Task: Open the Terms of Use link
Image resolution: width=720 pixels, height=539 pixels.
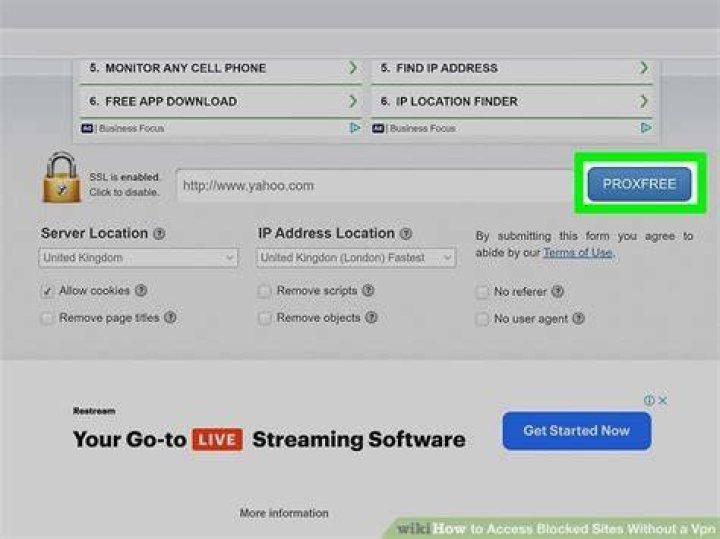Action: tap(578, 253)
